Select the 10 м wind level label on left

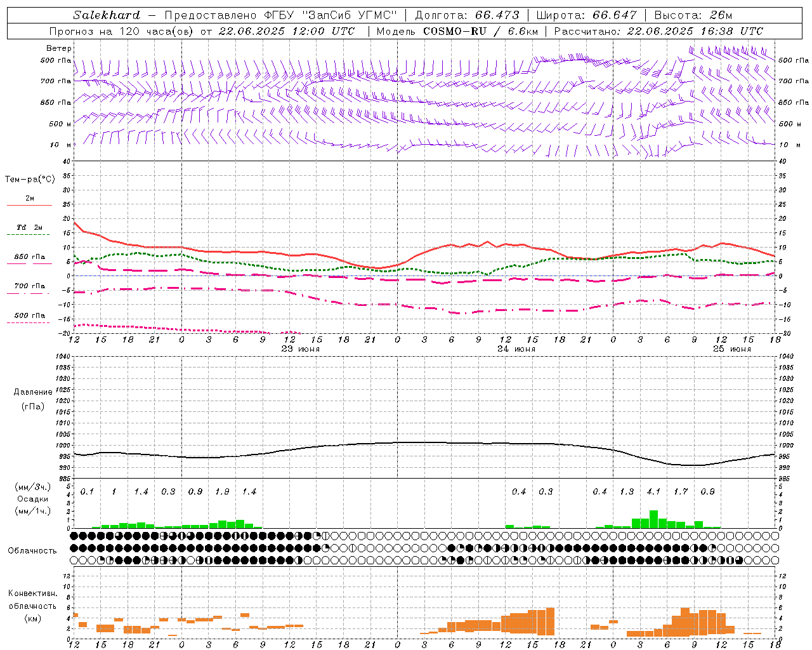click(62, 145)
